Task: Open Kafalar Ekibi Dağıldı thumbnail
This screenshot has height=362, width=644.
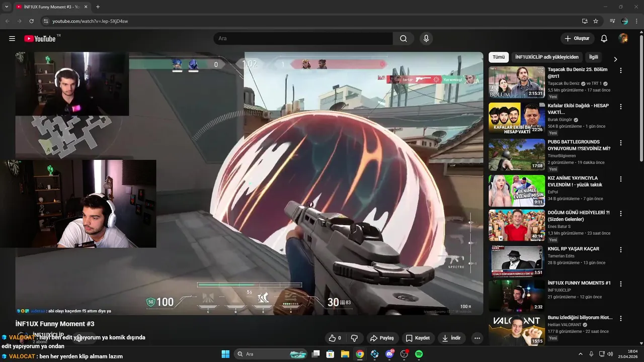Action: pyautogui.click(x=517, y=118)
